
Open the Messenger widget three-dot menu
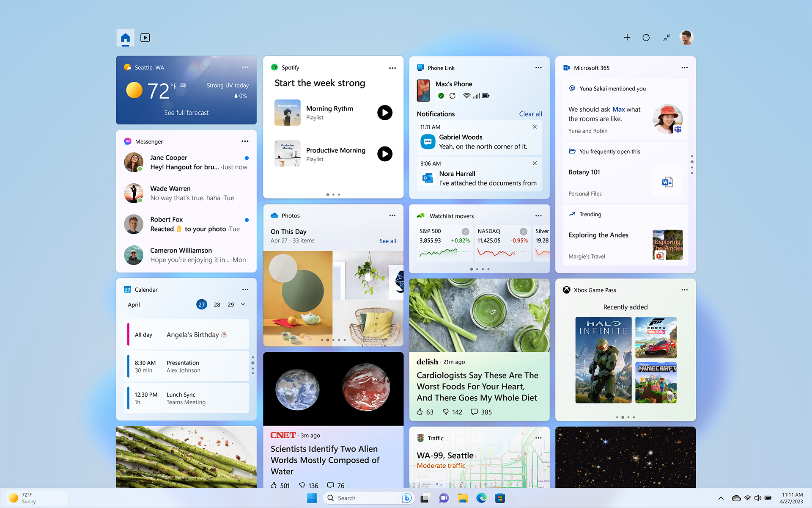pyautogui.click(x=245, y=141)
